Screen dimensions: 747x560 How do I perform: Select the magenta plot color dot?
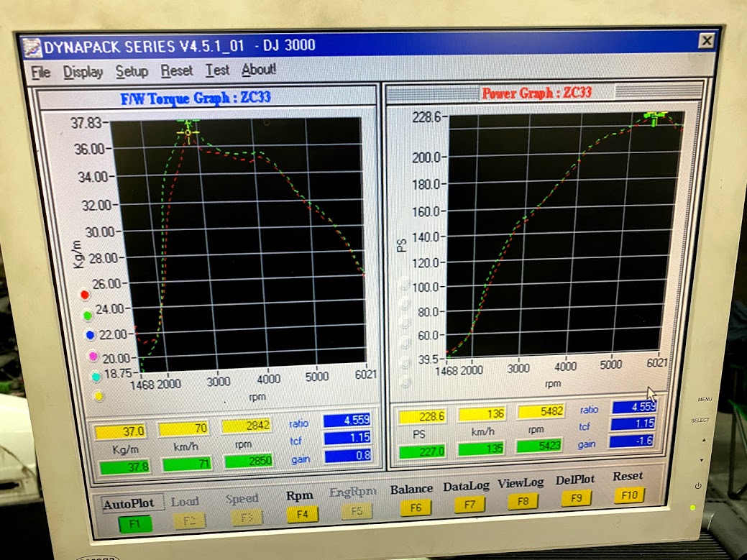tap(93, 356)
